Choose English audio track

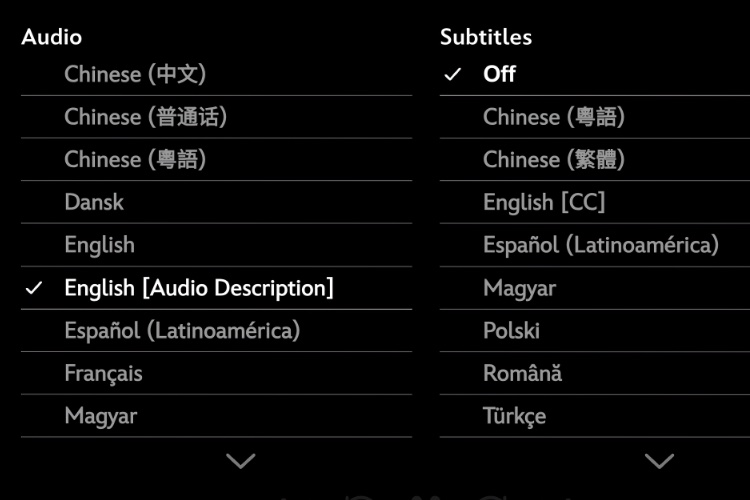click(x=99, y=245)
